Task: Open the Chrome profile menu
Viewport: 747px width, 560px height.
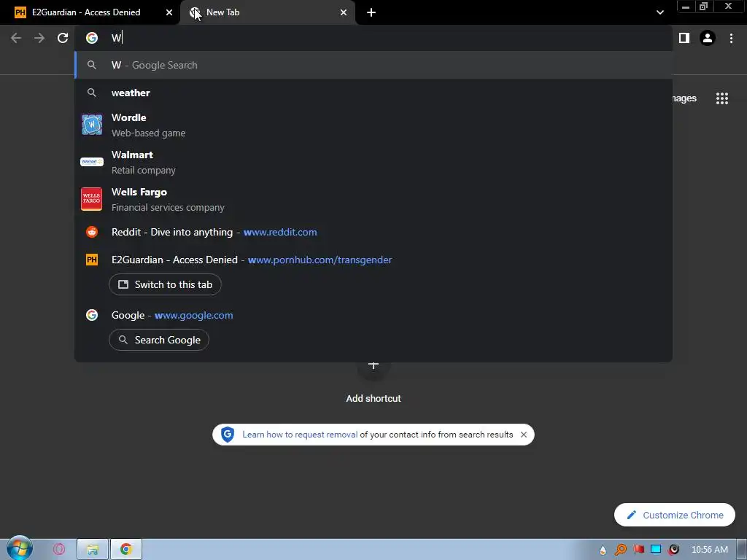Action: pyautogui.click(x=708, y=38)
